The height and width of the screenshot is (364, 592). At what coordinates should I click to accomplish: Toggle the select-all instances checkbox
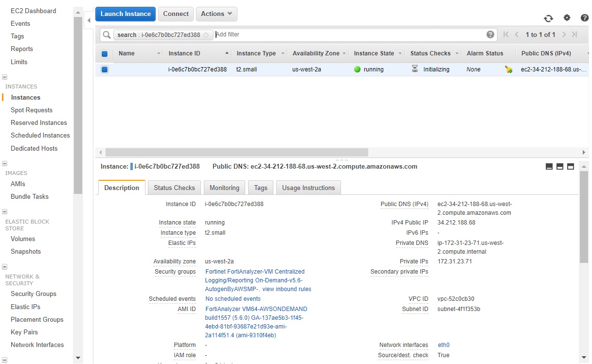(x=104, y=53)
